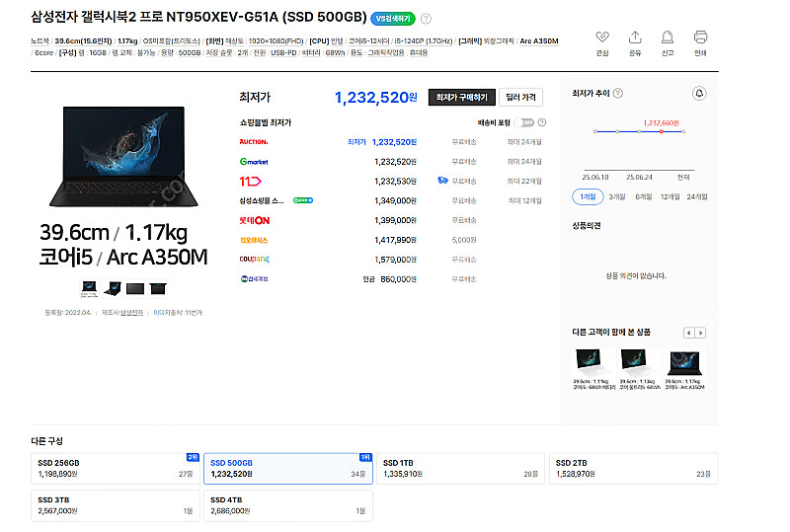
Task: Click the Gmarket price 1,232,520 won
Action: pos(395,162)
